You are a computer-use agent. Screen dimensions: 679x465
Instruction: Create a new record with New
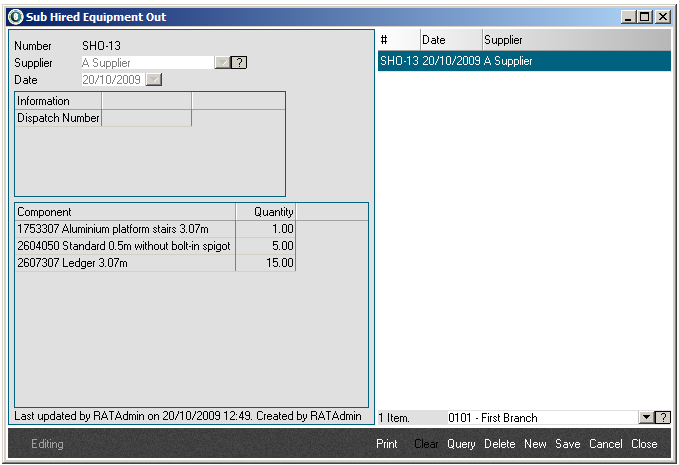535,444
